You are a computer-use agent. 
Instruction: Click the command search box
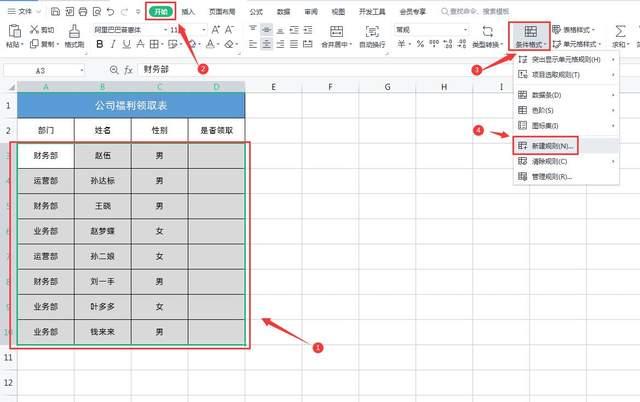476,11
